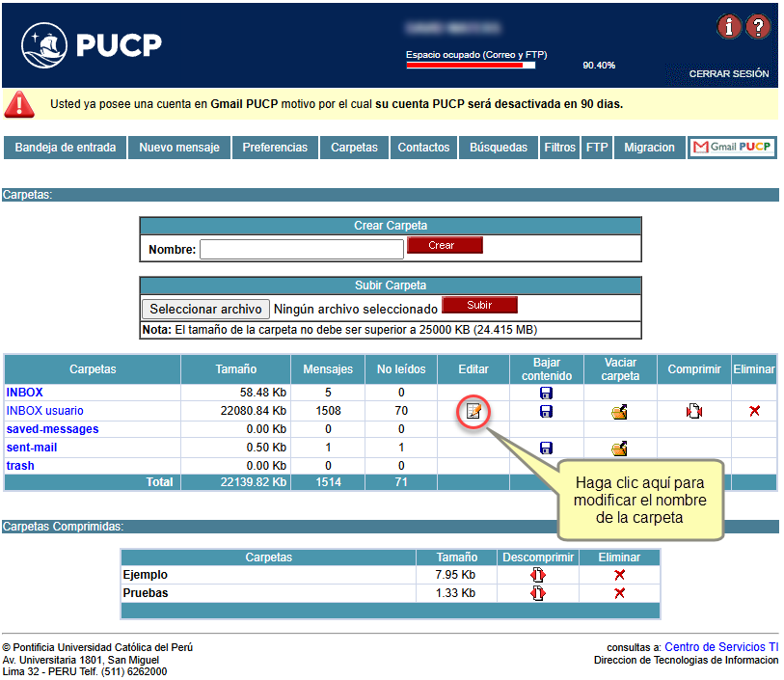Go to Bandeja de entrada
The width and height of the screenshot is (784, 680).
click(x=66, y=148)
